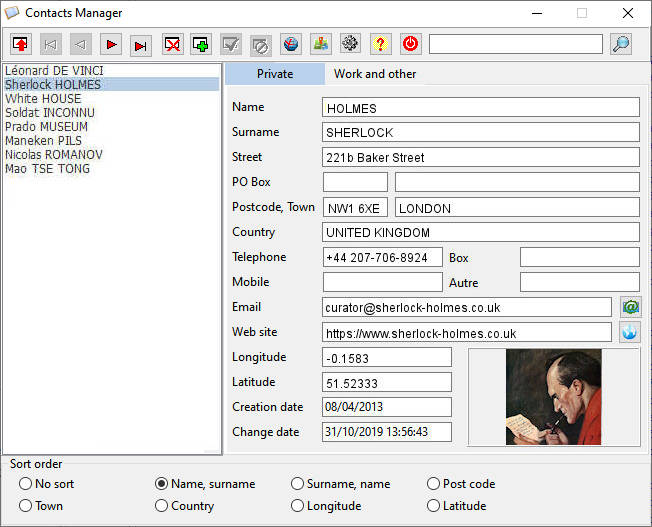This screenshot has height=527, width=652.
Task: Show contact location with the map icon
Action: point(321,44)
